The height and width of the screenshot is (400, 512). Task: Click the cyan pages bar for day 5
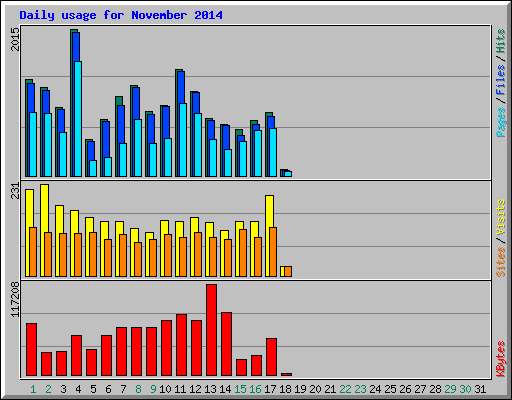93,169
